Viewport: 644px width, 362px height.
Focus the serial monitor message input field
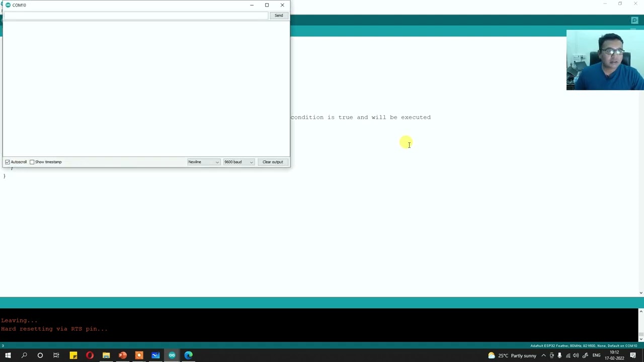136,16
